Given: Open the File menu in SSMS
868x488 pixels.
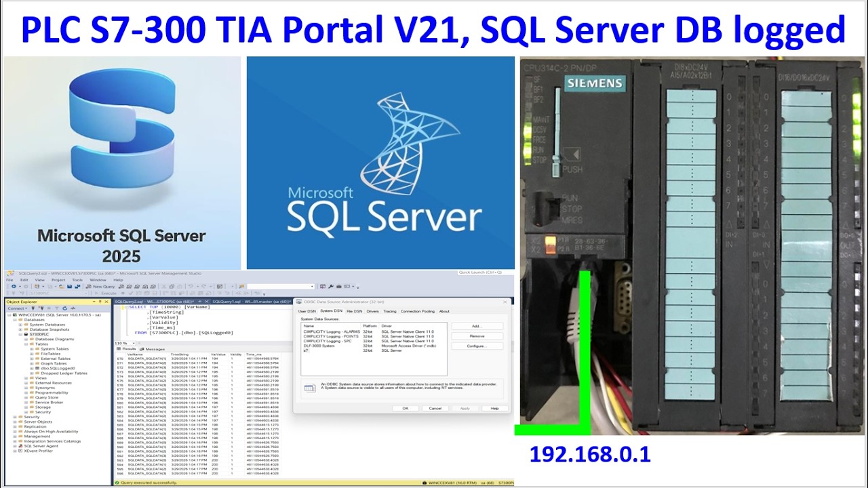Looking at the screenshot, I should pos(9,280).
